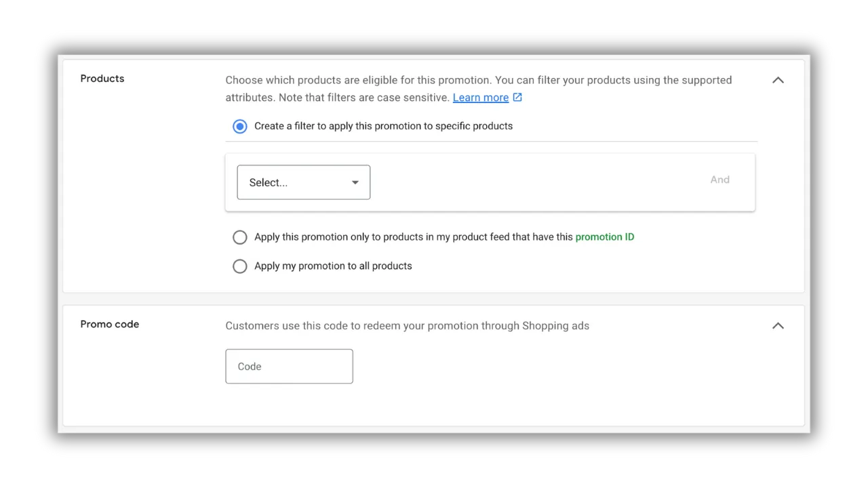The height and width of the screenshot is (488, 868).
Task: Click the green promotion ID link
Action: 605,237
